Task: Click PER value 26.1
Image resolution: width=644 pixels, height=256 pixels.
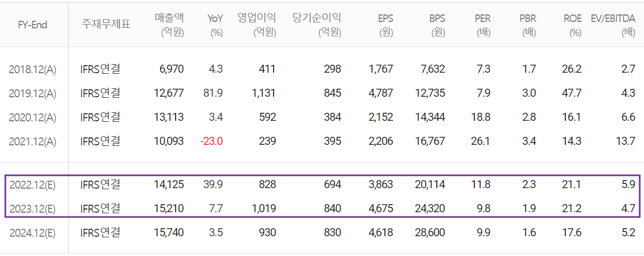Action: tap(481, 141)
